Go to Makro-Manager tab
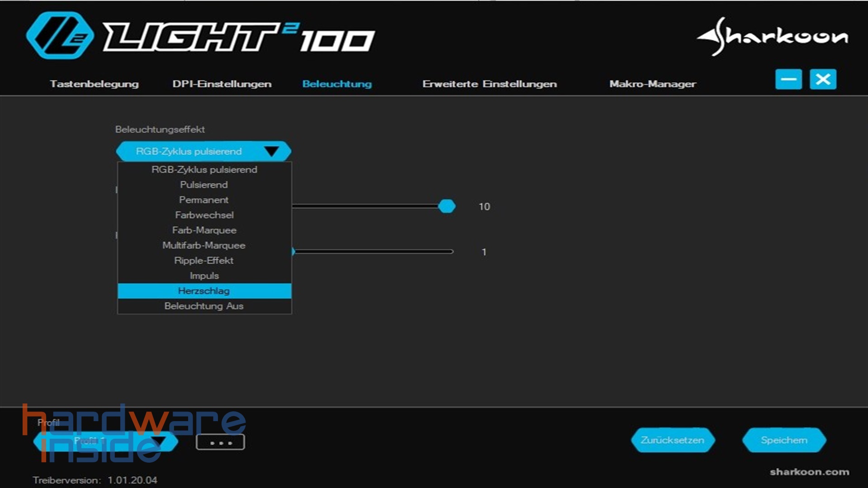Screen dimensions: 868x488 tap(653, 84)
